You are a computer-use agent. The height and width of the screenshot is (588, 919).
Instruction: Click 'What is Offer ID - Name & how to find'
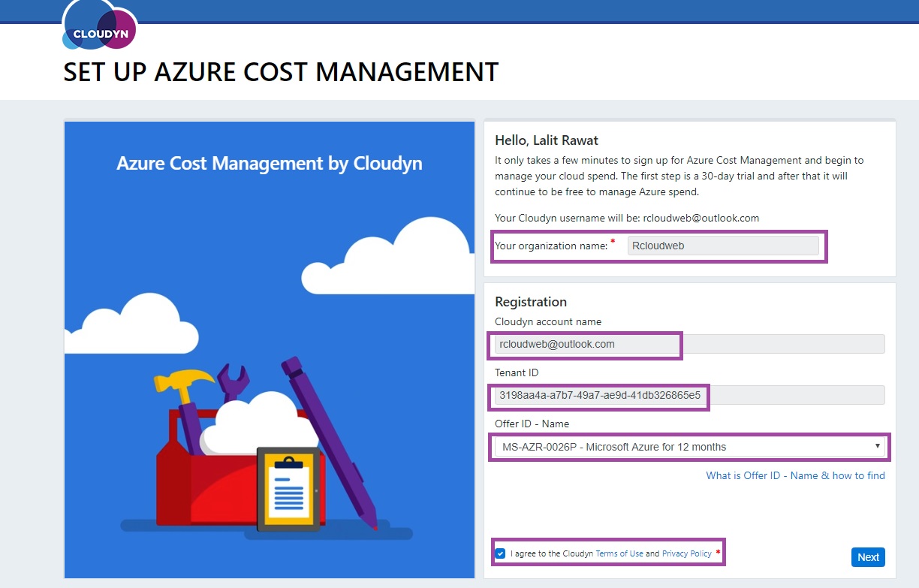coord(794,475)
